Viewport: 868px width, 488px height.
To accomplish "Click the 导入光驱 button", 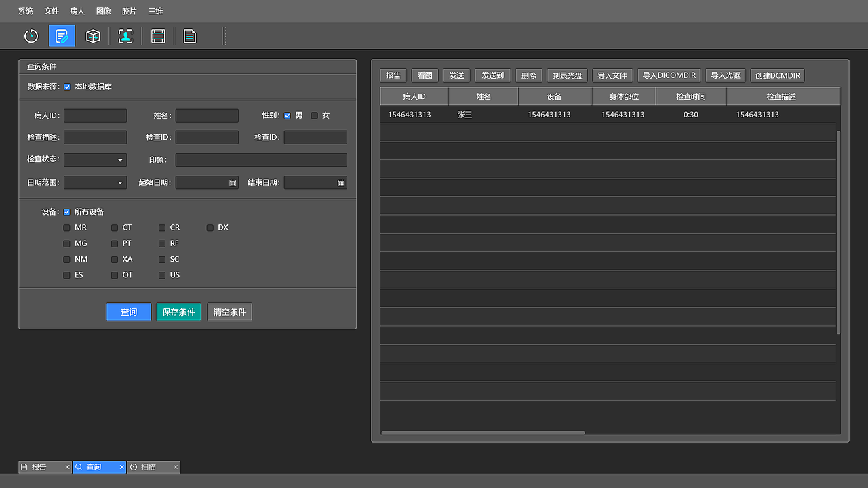I will 726,75.
